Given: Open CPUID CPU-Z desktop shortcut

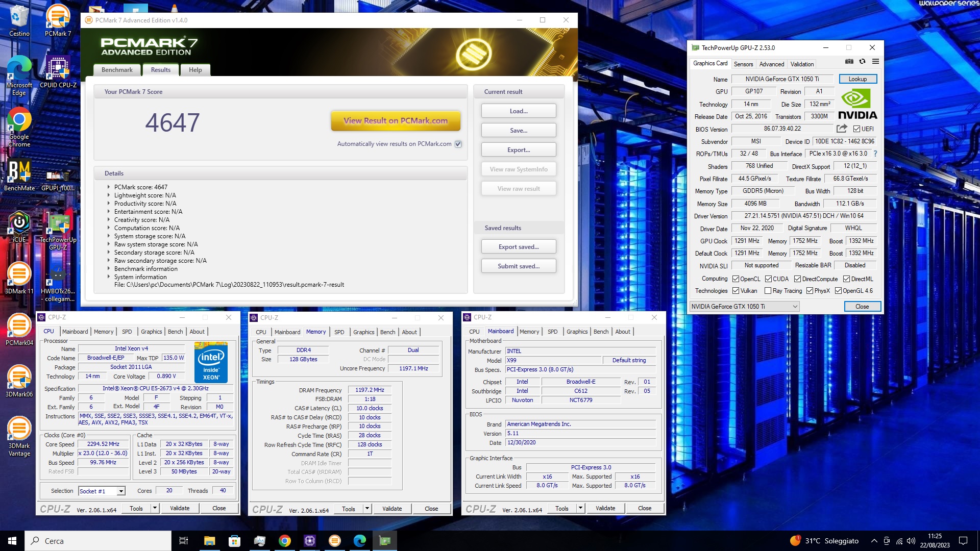Looking at the screenshot, I should click(58, 72).
